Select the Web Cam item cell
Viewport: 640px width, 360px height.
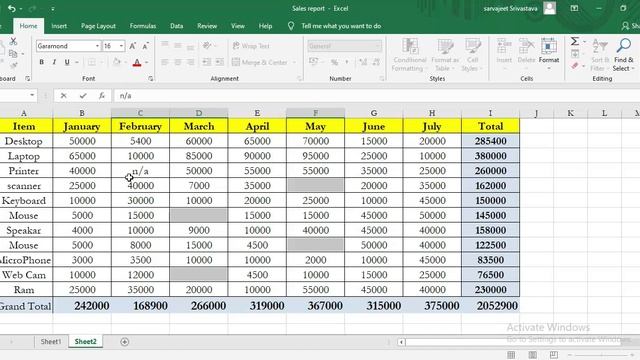pos(26,275)
